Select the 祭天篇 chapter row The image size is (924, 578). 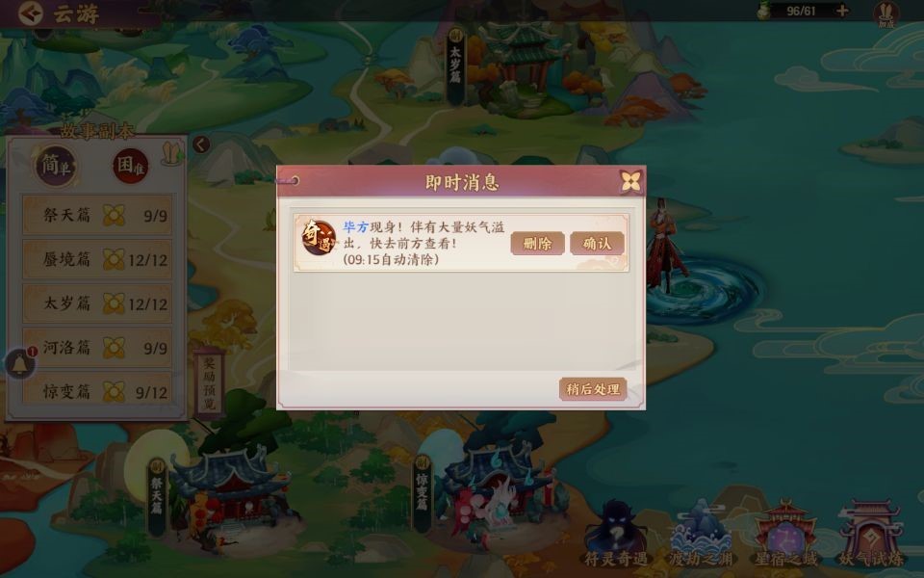(x=97, y=215)
